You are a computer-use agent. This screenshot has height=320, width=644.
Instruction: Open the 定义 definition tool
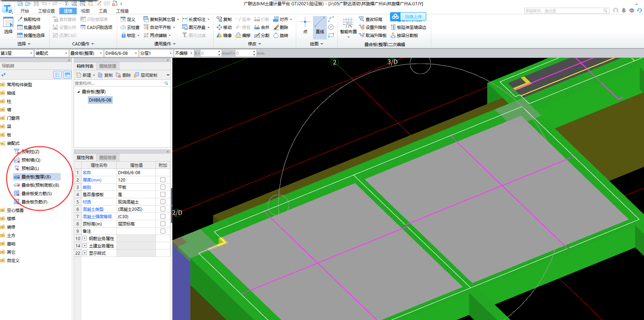point(128,19)
